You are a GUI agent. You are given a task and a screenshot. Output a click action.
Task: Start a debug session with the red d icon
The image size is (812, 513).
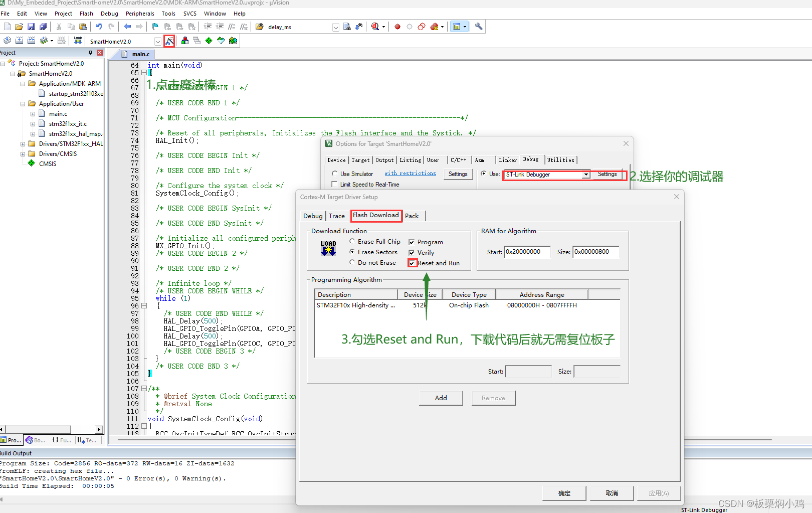(x=375, y=27)
